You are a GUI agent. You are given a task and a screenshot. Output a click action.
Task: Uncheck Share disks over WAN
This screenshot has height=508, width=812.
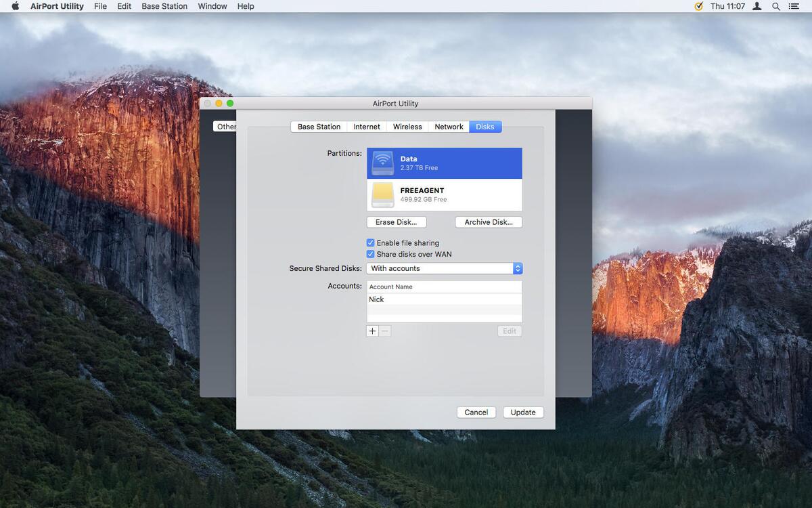(370, 254)
